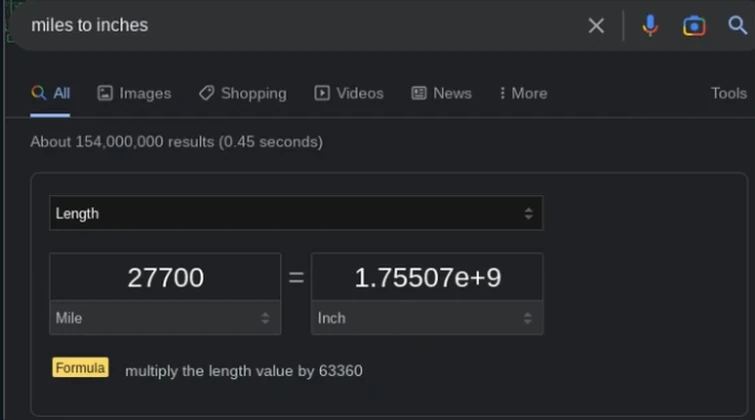Clear the search box with the X icon
Image resolution: width=755 pixels, height=420 pixels.
point(596,26)
